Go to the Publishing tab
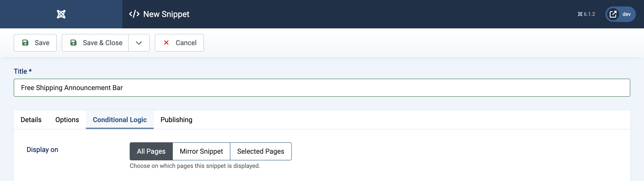Screen dimensions: 644x181 coord(176,120)
